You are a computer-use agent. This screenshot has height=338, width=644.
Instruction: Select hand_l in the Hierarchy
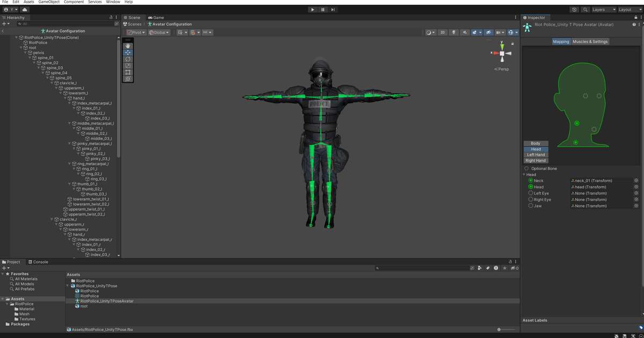tap(78, 98)
